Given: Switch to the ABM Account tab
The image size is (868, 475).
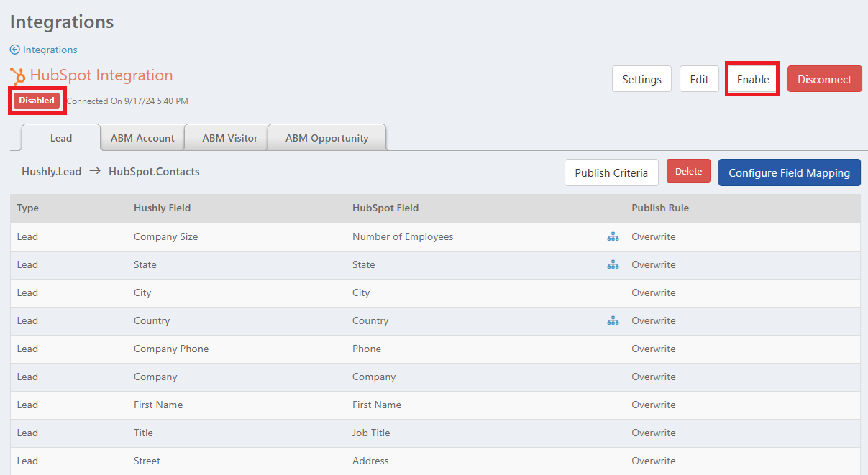Looking at the screenshot, I should (142, 137).
